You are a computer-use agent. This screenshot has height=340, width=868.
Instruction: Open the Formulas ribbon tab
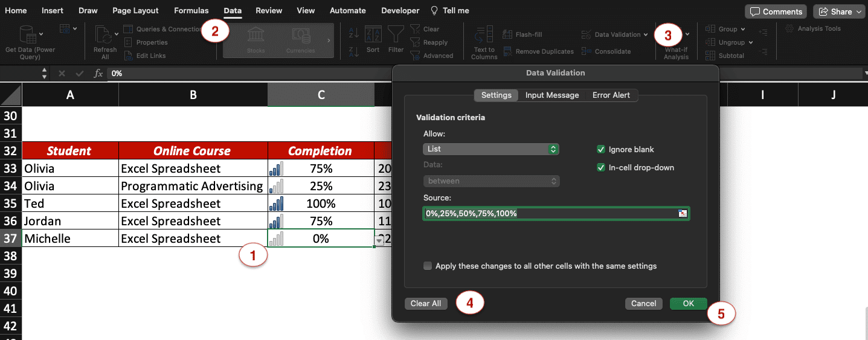click(191, 11)
